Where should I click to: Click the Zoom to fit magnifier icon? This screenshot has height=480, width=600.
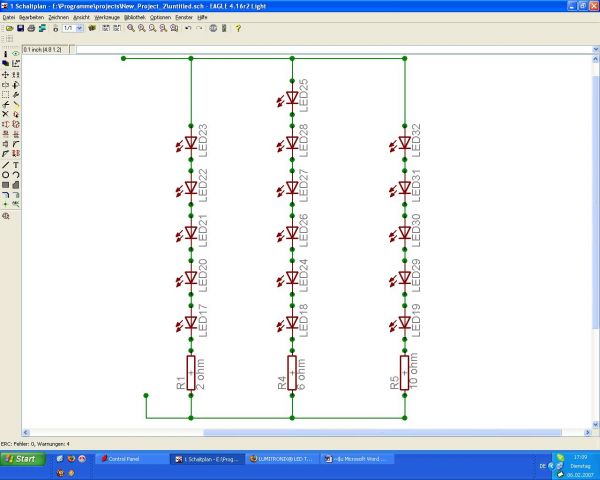[130, 28]
